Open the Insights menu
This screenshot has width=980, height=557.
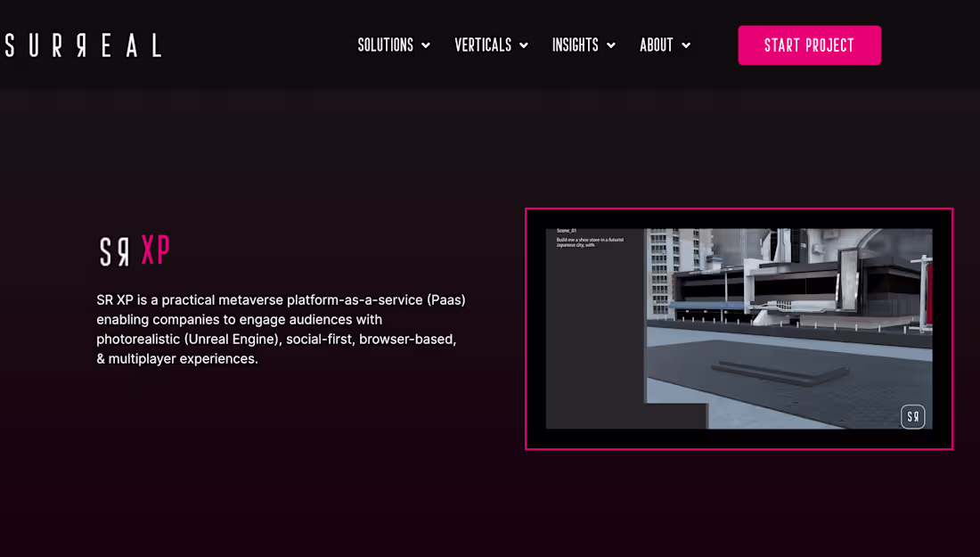[575, 45]
